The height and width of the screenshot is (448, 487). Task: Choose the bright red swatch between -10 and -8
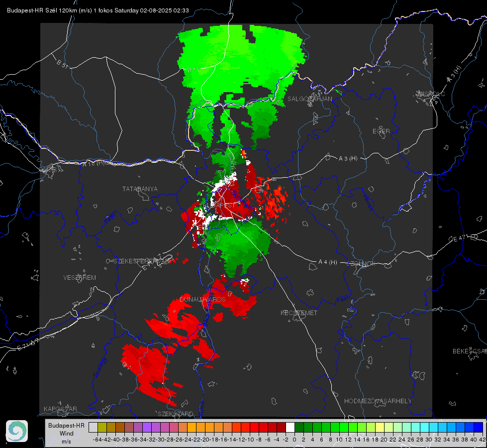click(x=254, y=427)
